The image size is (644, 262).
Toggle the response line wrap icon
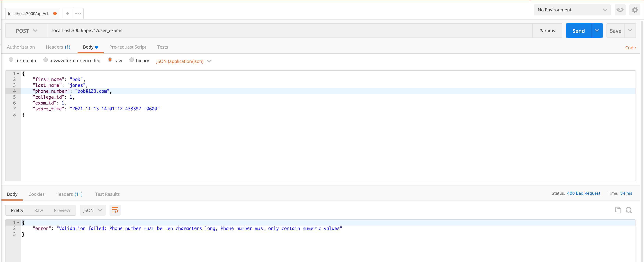click(x=115, y=210)
